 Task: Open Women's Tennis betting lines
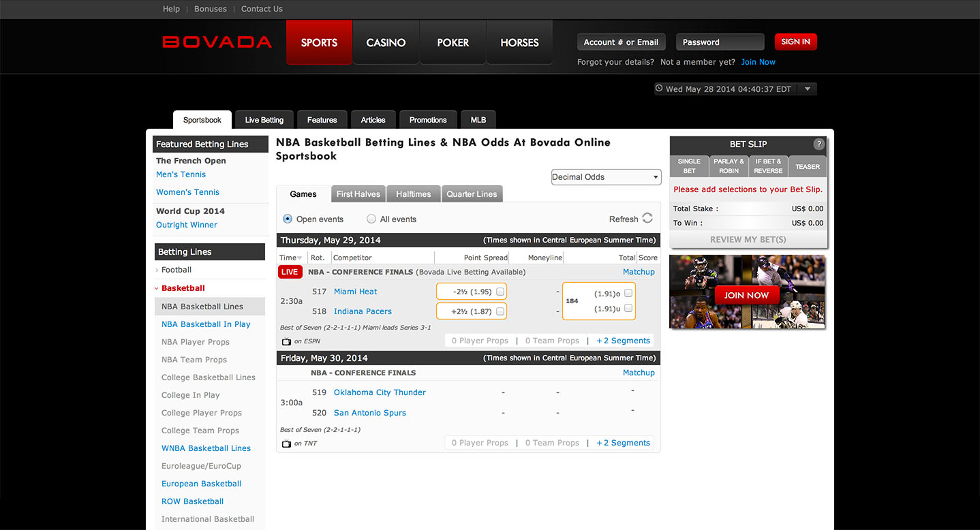click(x=187, y=192)
